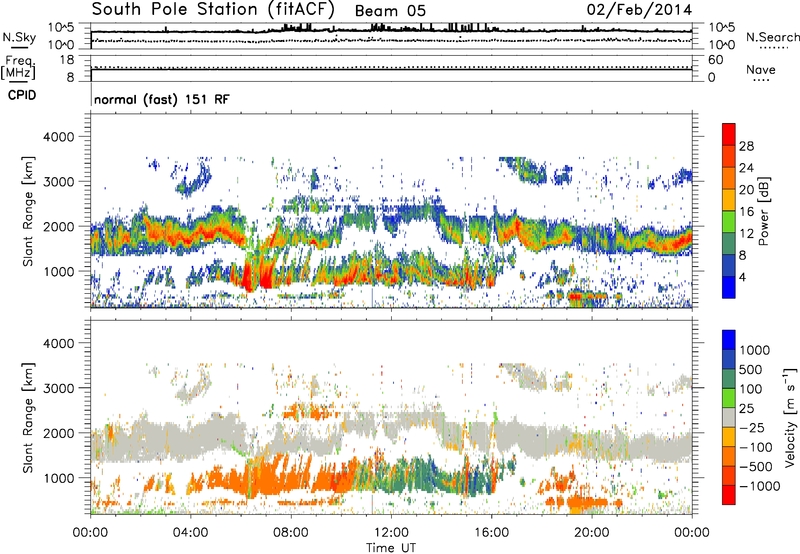Click the "28" value on the Power colorbar

coord(746,146)
